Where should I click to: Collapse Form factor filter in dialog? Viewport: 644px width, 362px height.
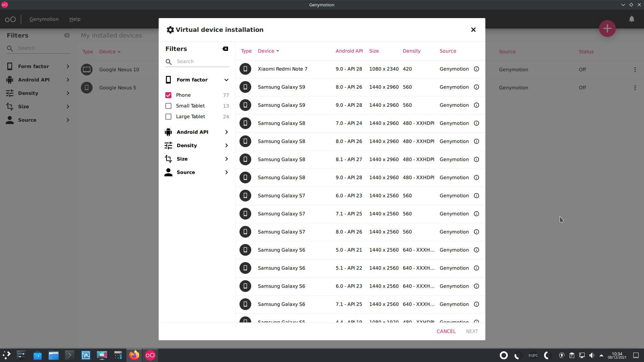pos(226,80)
